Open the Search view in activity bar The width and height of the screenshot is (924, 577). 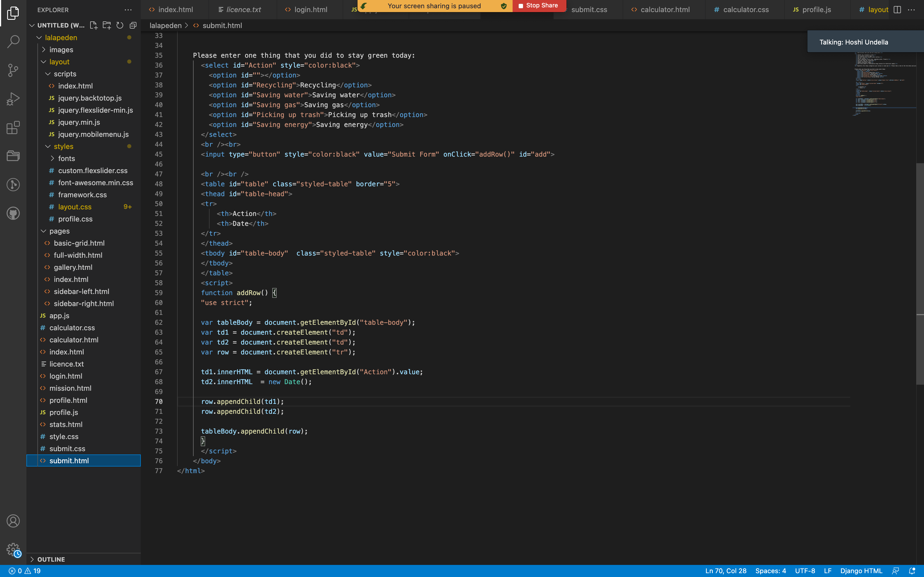13,41
